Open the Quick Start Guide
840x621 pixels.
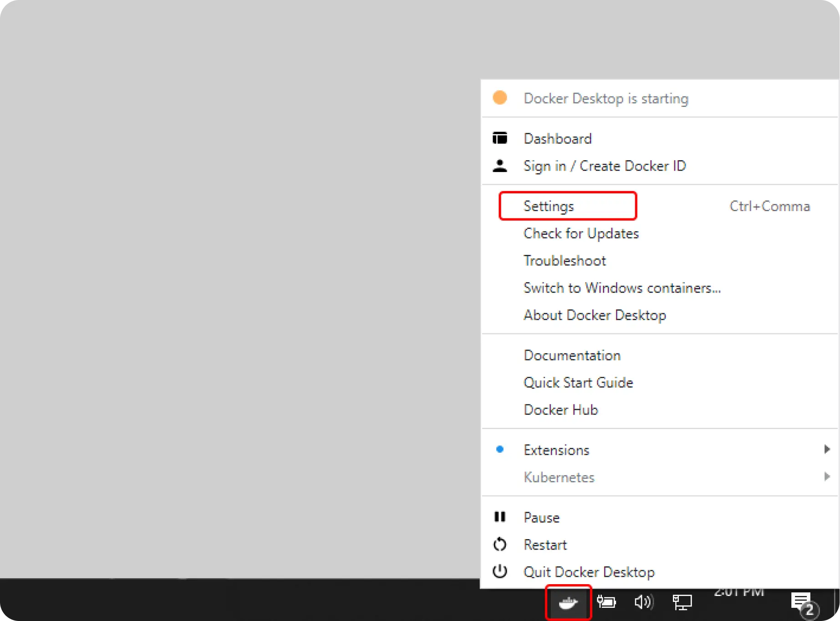(x=578, y=383)
